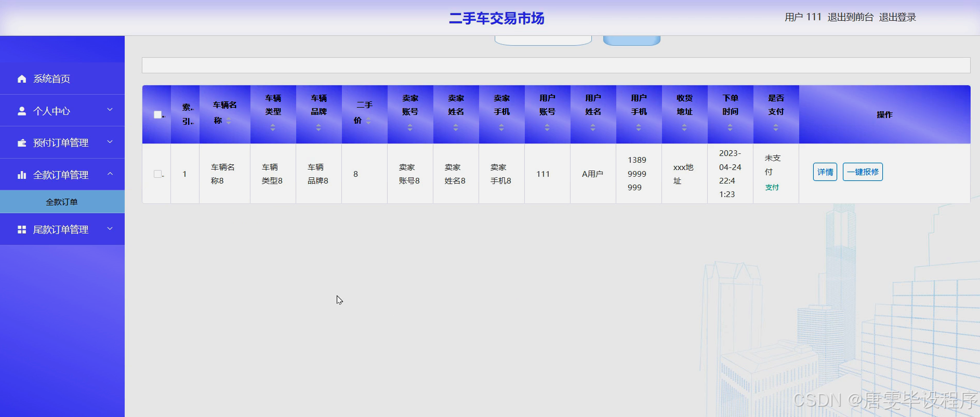Click the A用户 cell
Screen dimensions: 980x417
[593, 174]
